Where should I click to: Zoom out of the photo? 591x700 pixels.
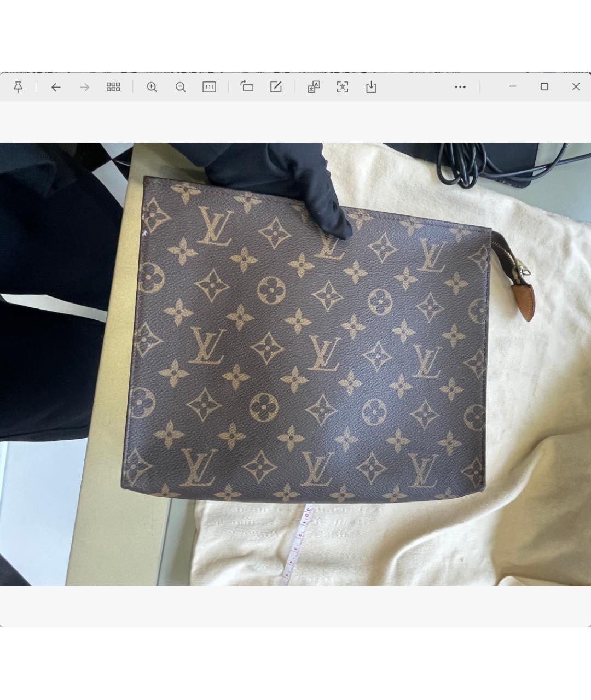[x=181, y=87]
